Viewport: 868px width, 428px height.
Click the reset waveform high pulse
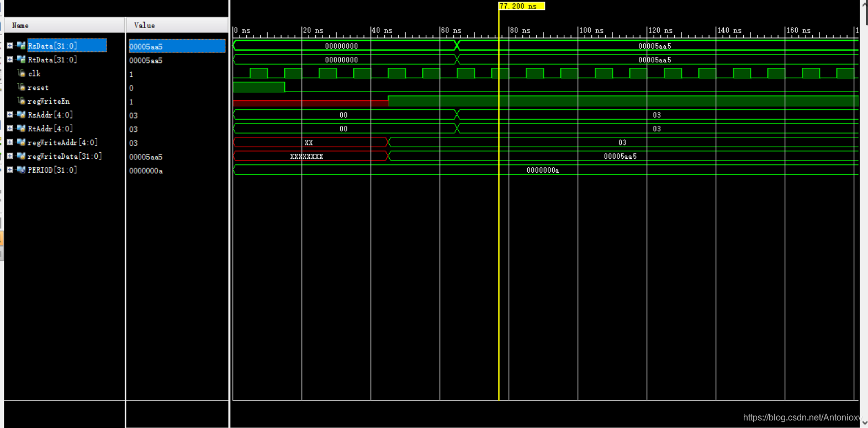pyautogui.click(x=259, y=87)
